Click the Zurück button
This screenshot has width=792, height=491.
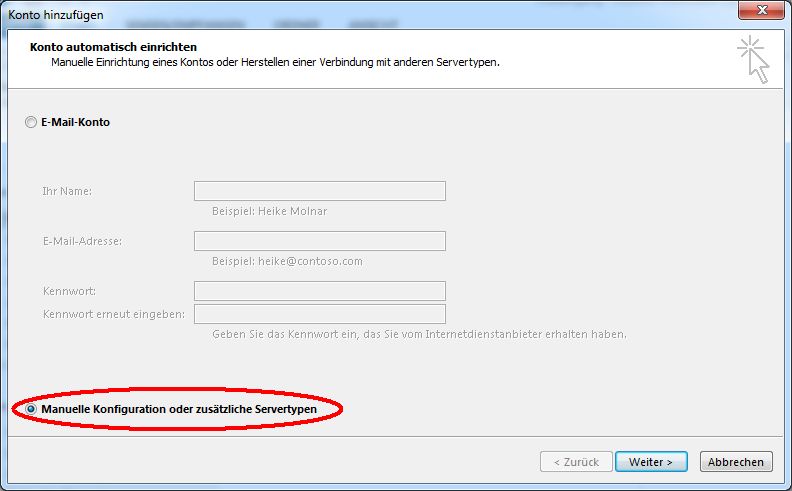tap(576, 462)
